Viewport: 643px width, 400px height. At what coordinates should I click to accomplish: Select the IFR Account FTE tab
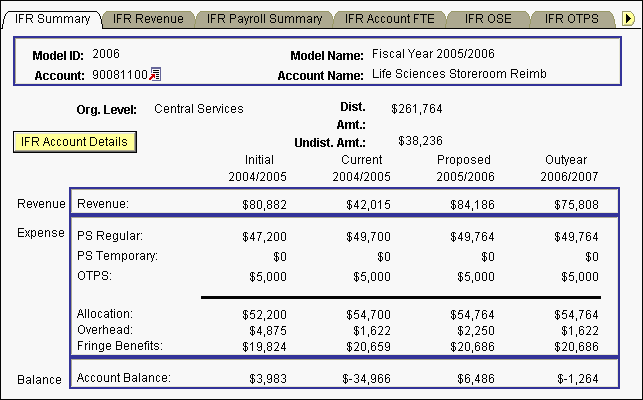point(389,18)
